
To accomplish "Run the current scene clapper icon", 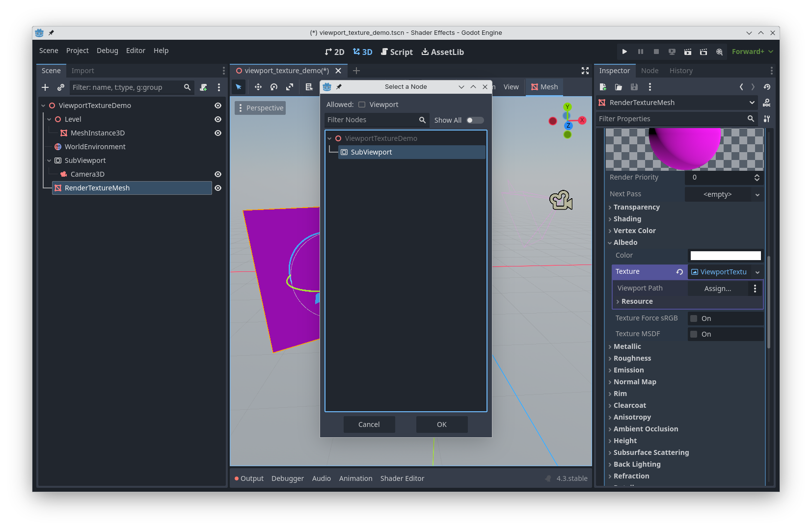I will pos(688,52).
